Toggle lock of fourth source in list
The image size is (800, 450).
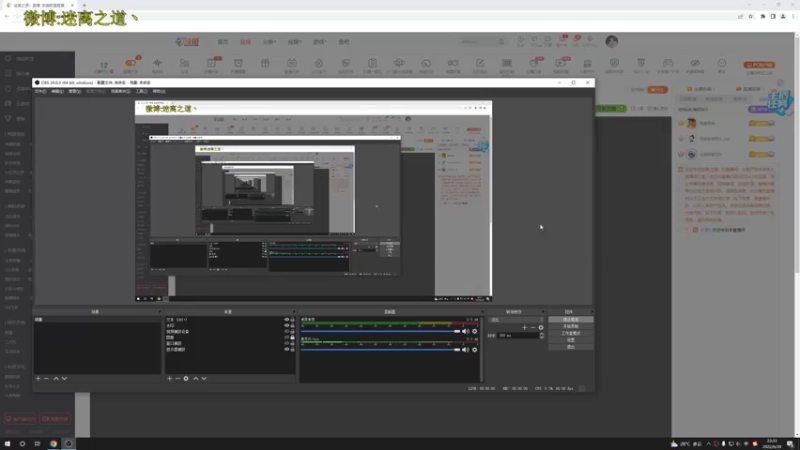[x=292, y=337]
